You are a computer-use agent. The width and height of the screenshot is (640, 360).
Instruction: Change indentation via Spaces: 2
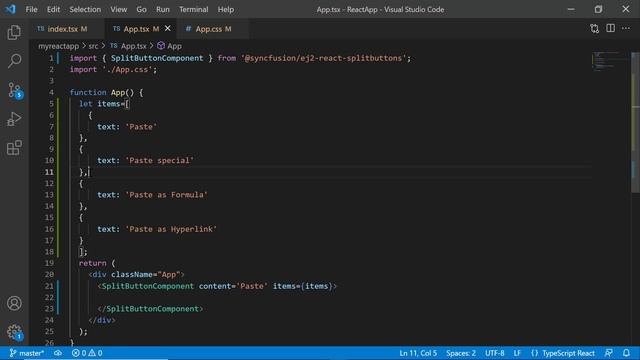461,353
